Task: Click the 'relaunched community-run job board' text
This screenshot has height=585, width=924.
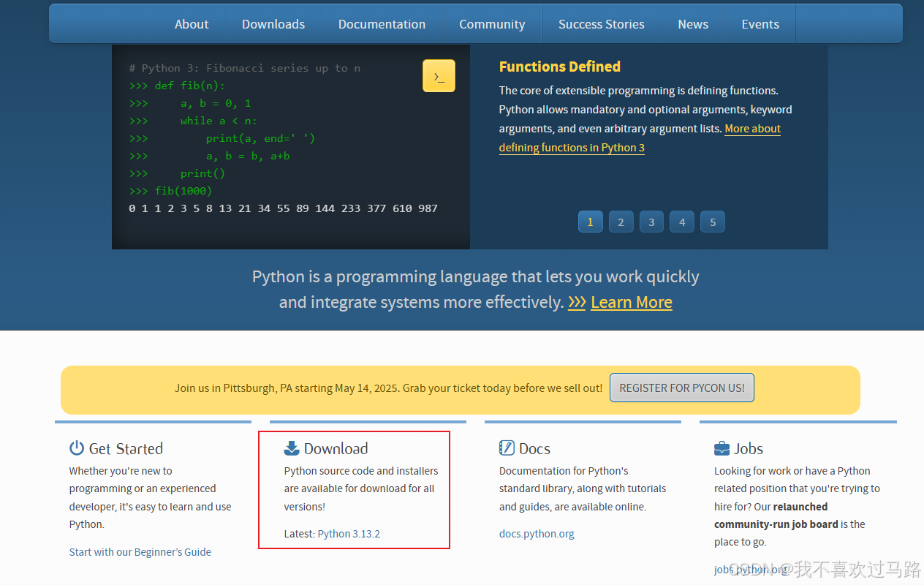Action: (x=776, y=516)
